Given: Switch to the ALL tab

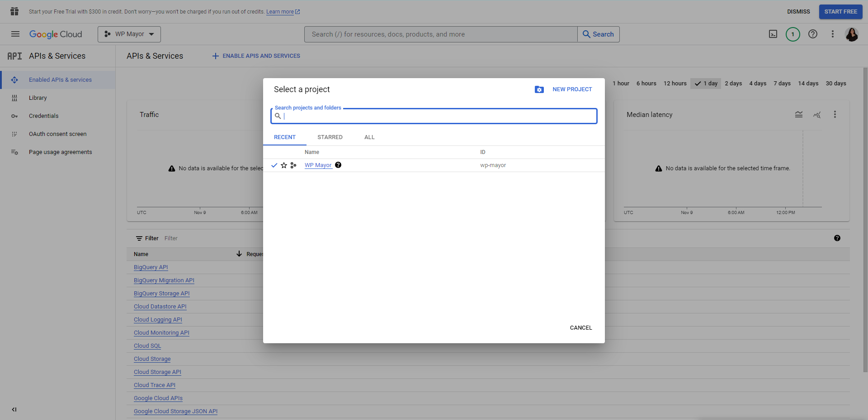Looking at the screenshot, I should [369, 137].
